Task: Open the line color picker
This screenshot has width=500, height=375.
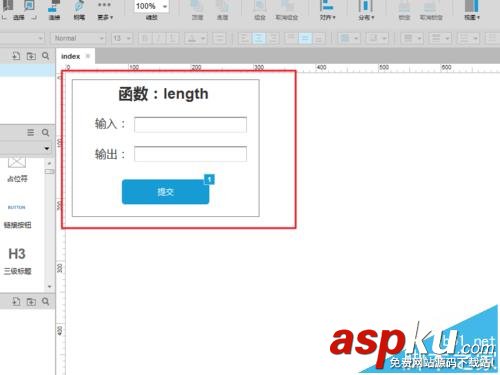Action: (x=377, y=38)
